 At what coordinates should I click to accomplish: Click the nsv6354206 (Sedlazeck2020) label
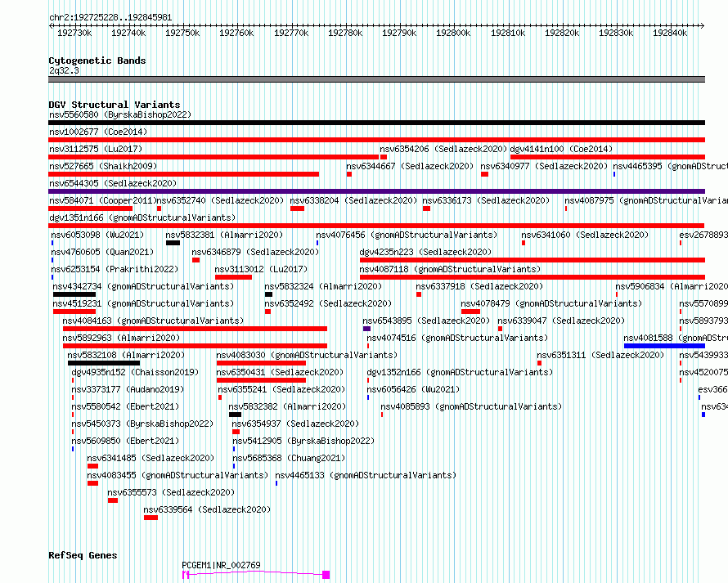(x=443, y=149)
